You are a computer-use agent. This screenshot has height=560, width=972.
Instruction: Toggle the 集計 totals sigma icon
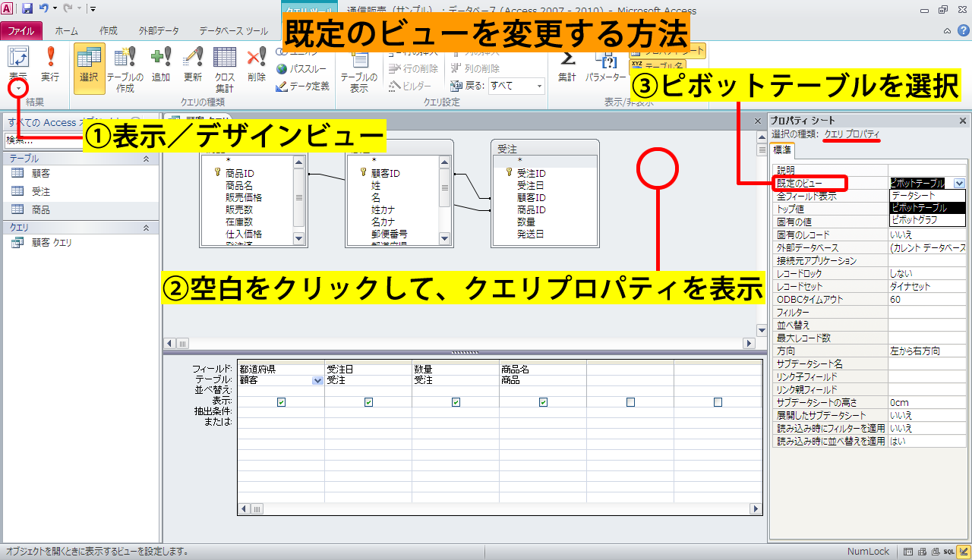click(566, 64)
